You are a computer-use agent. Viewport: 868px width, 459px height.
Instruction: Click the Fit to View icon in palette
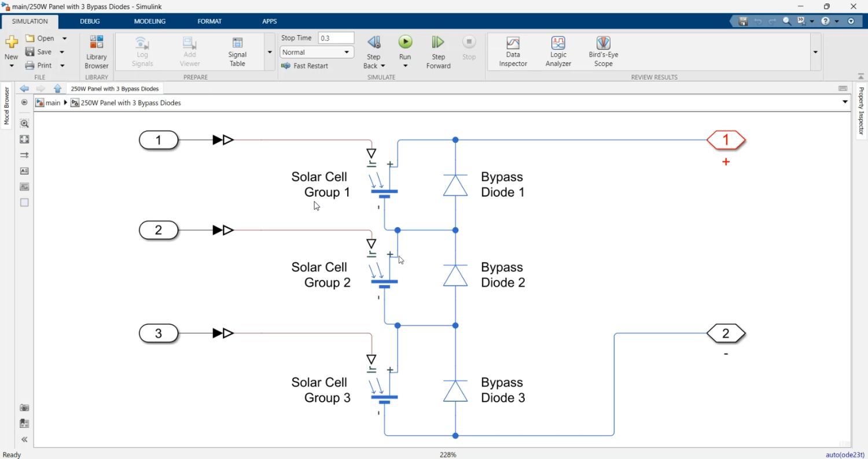click(24, 139)
